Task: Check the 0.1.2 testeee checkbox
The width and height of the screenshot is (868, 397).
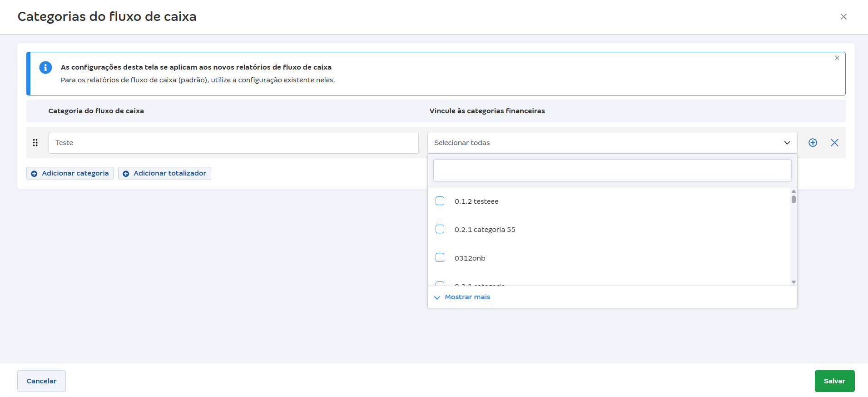Action: pos(440,201)
